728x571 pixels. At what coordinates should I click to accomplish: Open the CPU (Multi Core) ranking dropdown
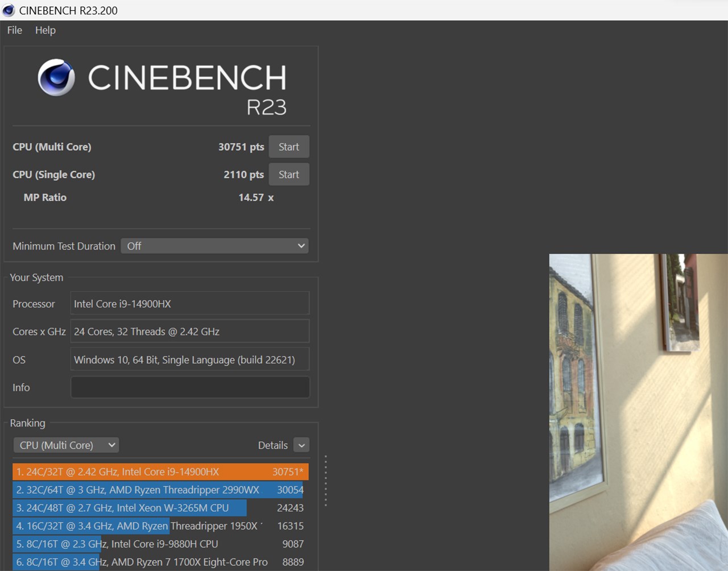tap(66, 445)
